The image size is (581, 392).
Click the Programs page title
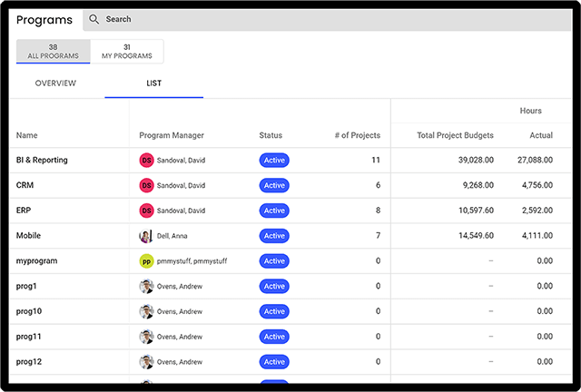tap(44, 20)
